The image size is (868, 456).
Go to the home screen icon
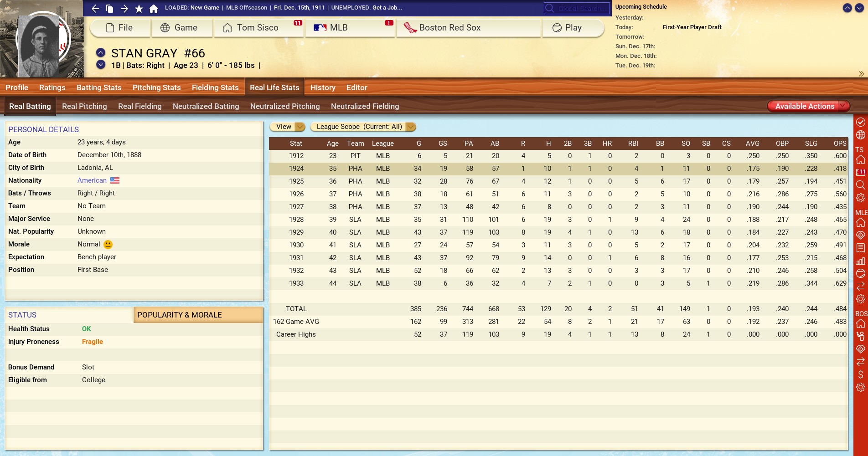tap(154, 8)
